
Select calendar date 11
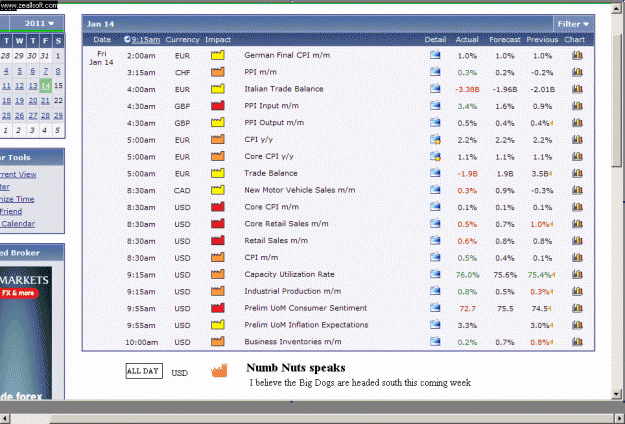point(6,85)
